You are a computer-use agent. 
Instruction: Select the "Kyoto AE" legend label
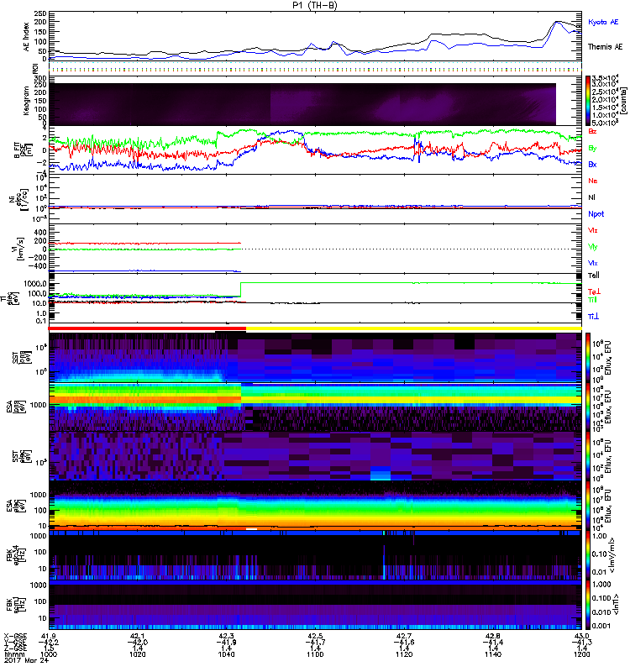point(603,22)
